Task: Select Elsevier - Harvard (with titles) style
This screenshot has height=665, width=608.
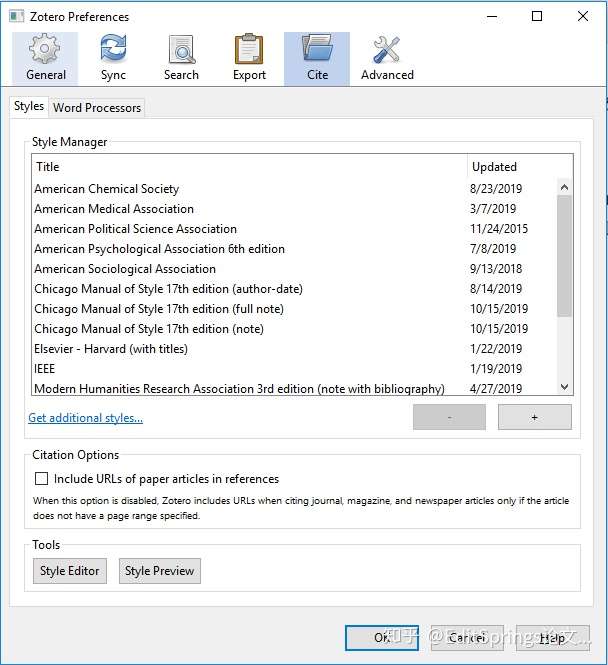Action: click(x=294, y=349)
